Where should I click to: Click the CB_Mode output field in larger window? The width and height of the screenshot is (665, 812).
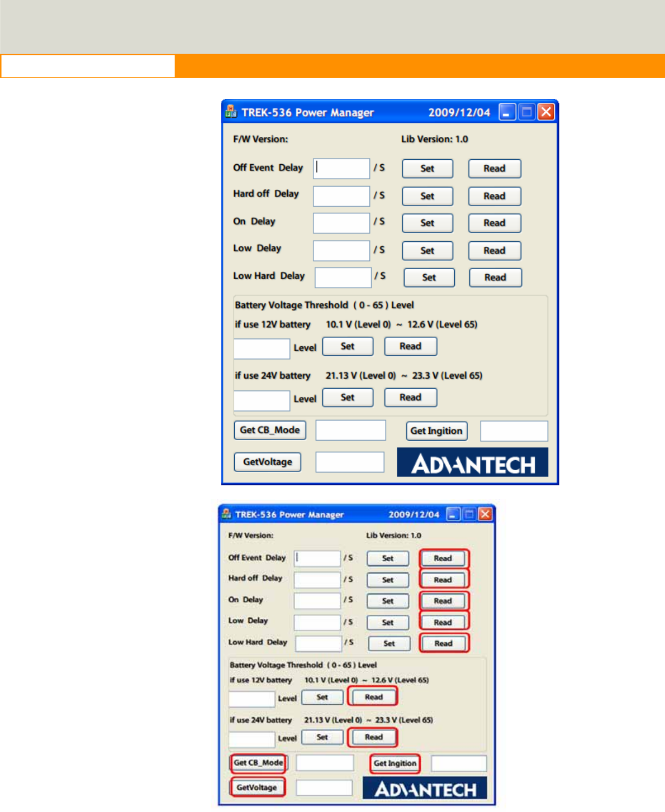pyautogui.click(x=351, y=431)
